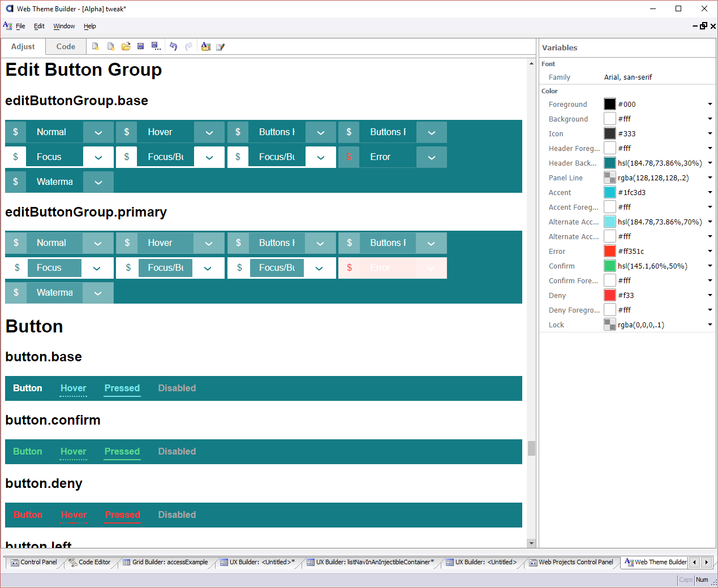Click the $ icon of base Hover group

(x=127, y=132)
